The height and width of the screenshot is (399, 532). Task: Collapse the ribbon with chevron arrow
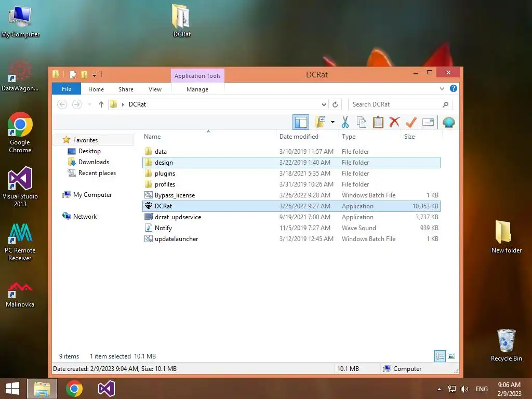tap(442, 89)
